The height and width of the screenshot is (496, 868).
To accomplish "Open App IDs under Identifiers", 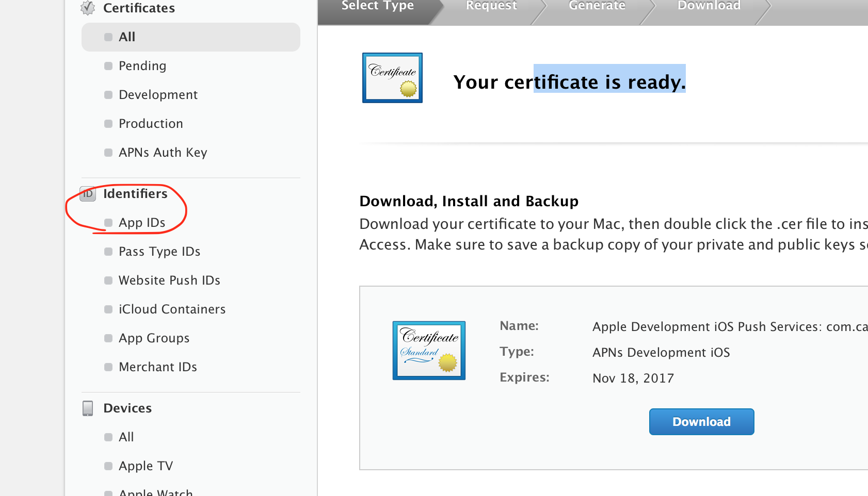I will [x=142, y=223].
